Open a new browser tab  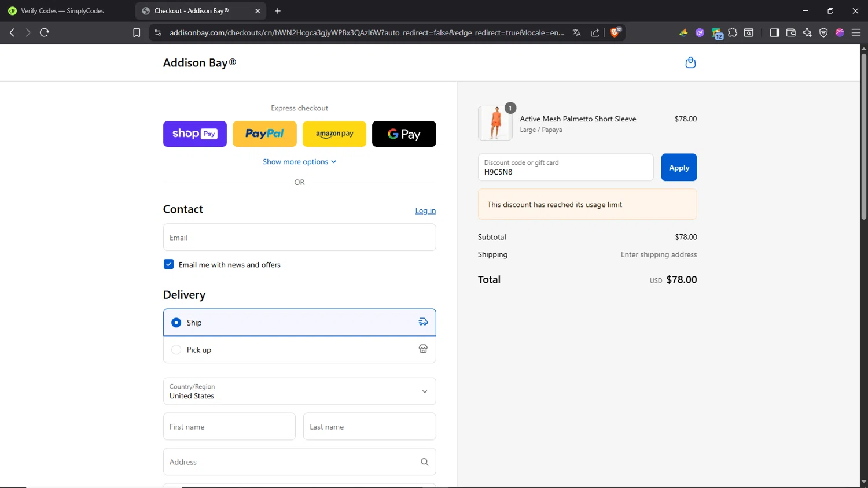pos(278,11)
